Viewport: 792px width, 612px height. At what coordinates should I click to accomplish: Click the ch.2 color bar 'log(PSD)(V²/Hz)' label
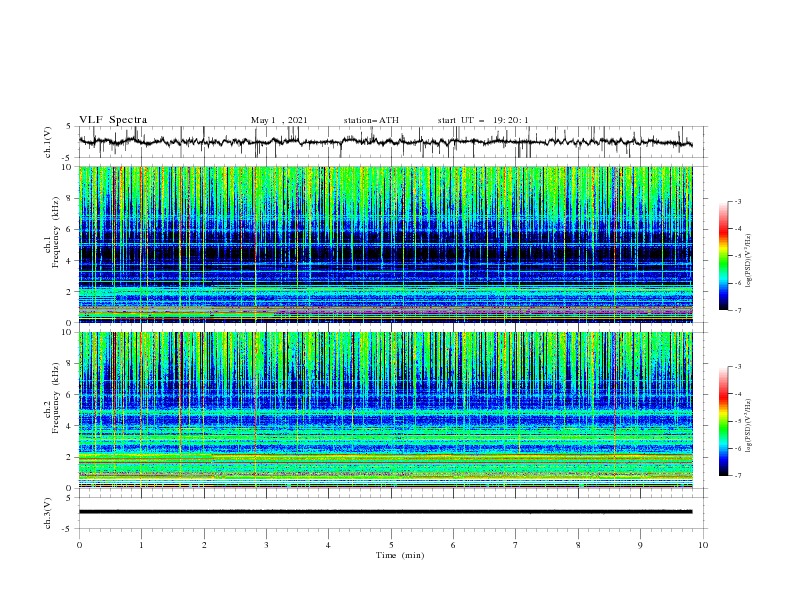749,426
